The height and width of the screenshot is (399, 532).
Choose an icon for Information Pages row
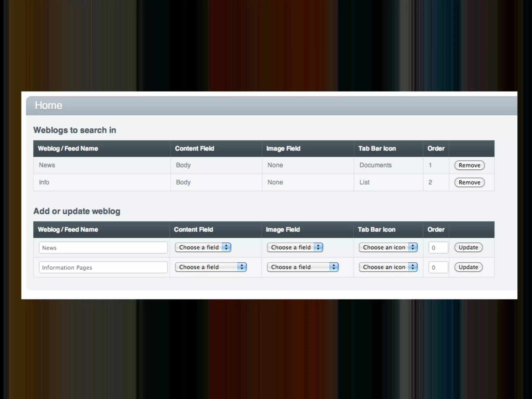(388, 267)
